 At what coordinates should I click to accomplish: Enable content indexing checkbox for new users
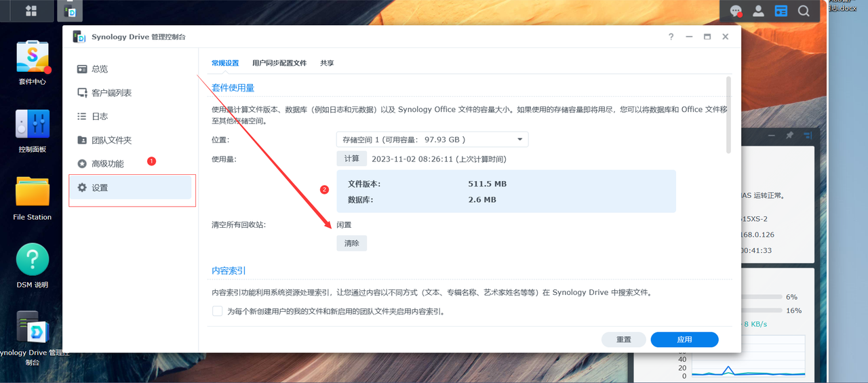pos(218,311)
